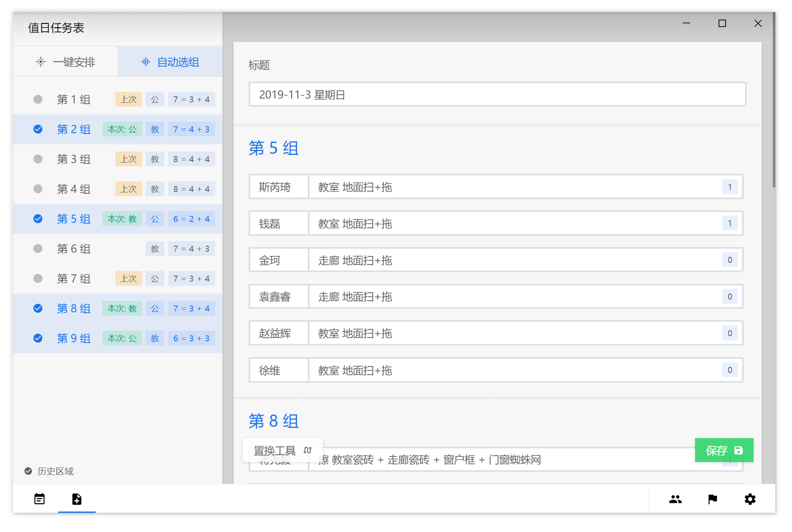
Task: Click 本次: 教 tag on 第 5 组
Action: 122,219
